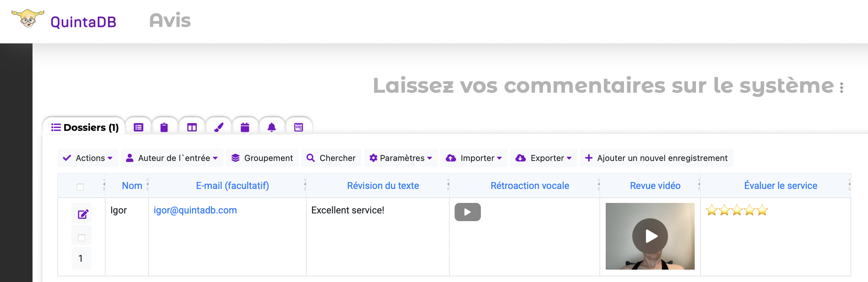Switch to the Dossiers (1) tab
The image size is (868, 282).
85,127
